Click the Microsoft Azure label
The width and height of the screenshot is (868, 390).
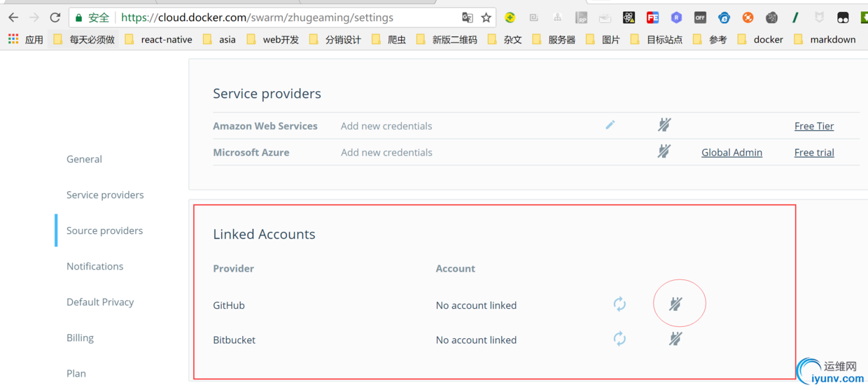251,152
